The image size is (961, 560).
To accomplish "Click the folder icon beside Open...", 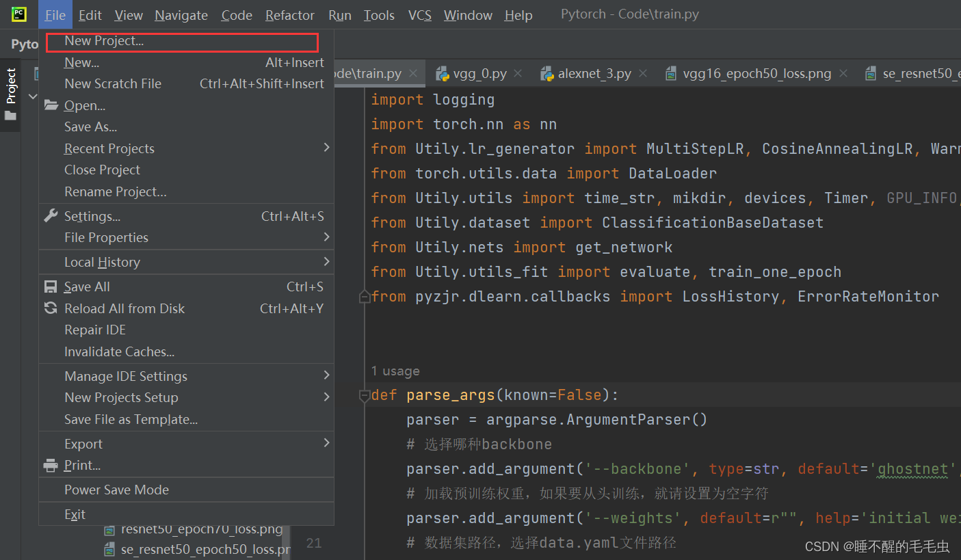I will [x=51, y=105].
